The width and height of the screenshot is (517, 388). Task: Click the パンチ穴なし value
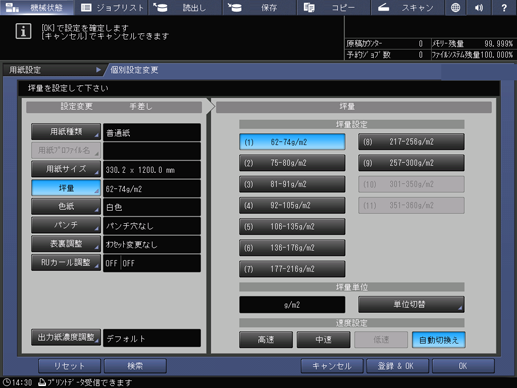click(152, 226)
